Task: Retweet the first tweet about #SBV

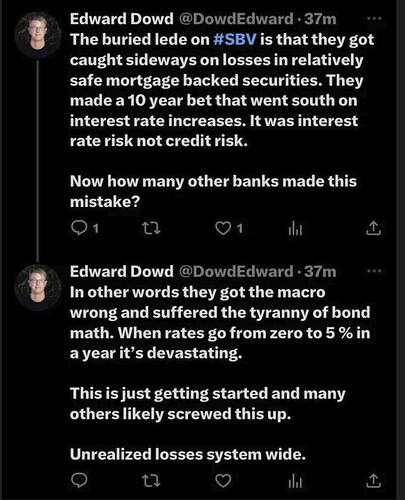Action: point(151,228)
